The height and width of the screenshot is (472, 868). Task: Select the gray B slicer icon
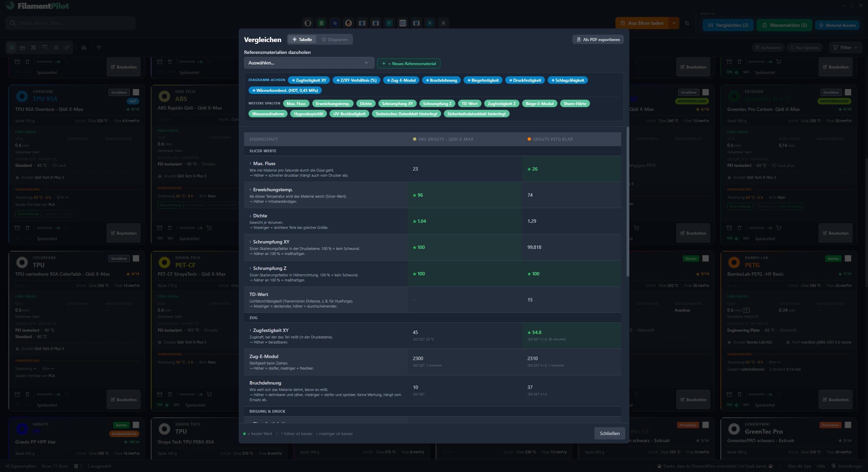click(443, 23)
